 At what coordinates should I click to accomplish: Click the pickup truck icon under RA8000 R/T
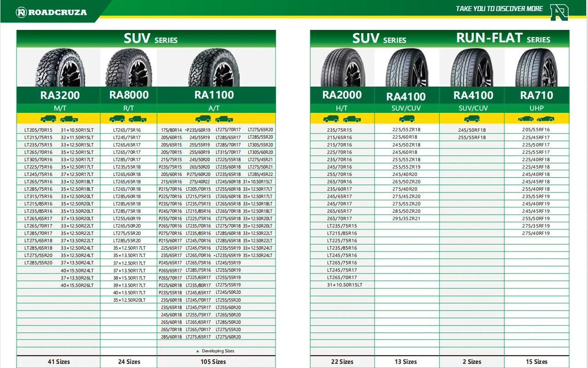point(138,119)
